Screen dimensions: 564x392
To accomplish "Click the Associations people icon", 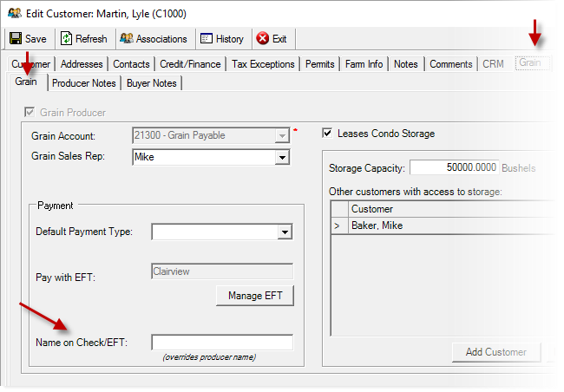I will click(127, 38).
